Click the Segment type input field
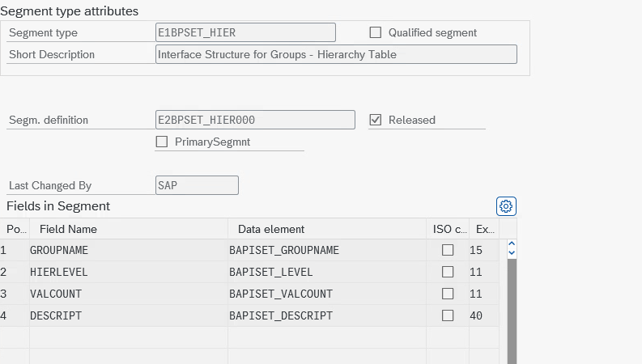This screenshot has height=364, width=642. point(245,32)
